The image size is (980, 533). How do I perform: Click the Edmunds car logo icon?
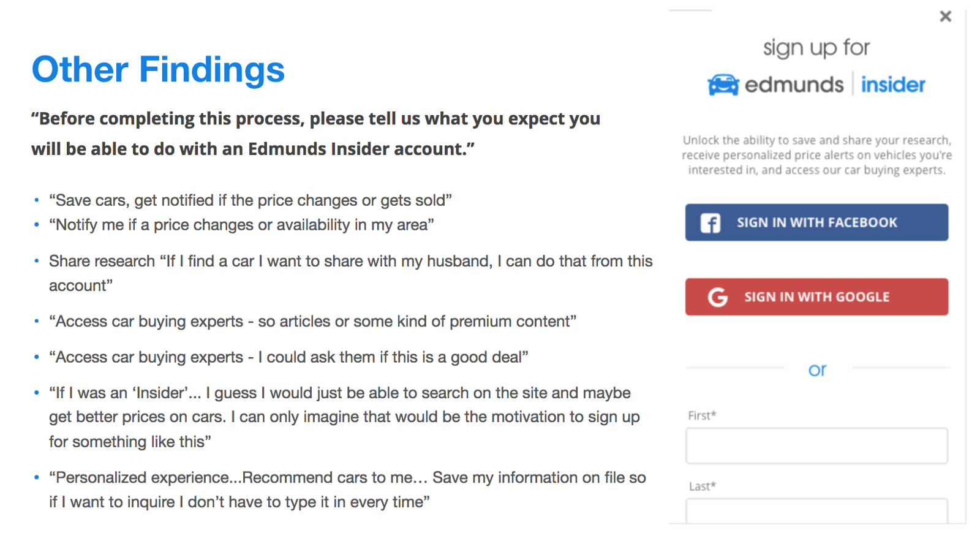[x=723, y=85]
